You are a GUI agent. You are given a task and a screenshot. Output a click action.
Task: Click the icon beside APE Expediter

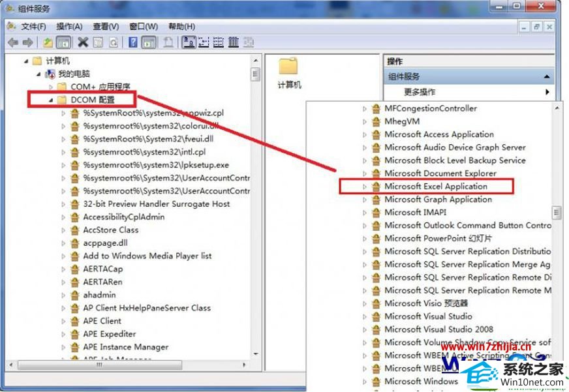coord(75,334)
